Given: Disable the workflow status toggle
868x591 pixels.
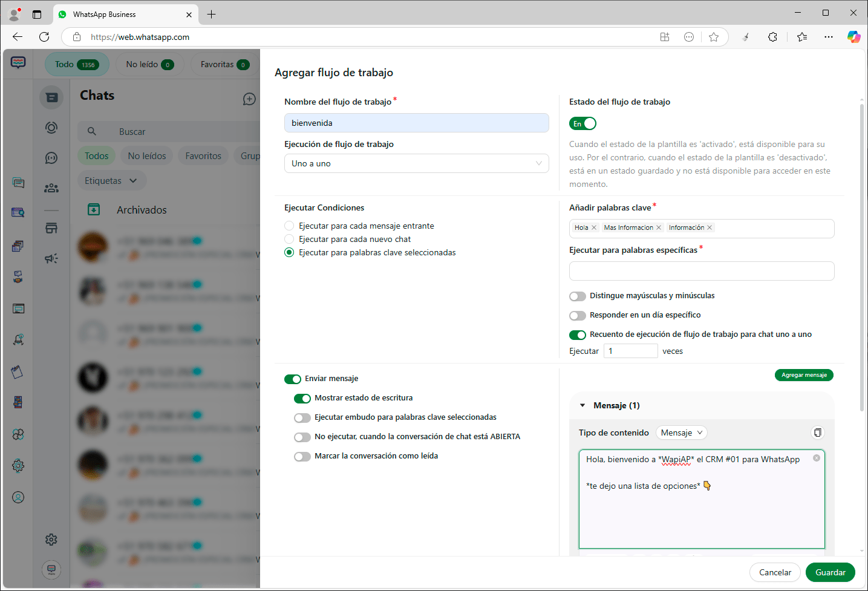Looking at the screenshot, I should [582, 123].
